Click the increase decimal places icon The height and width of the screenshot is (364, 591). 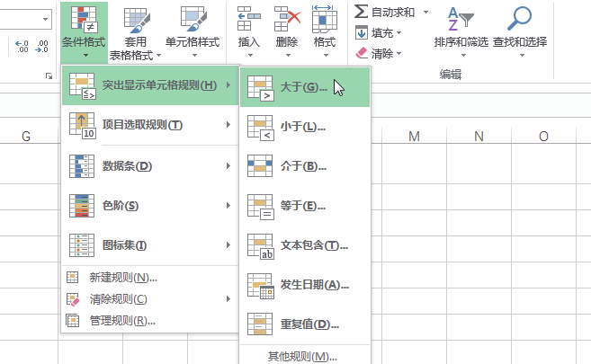[22, 47]
